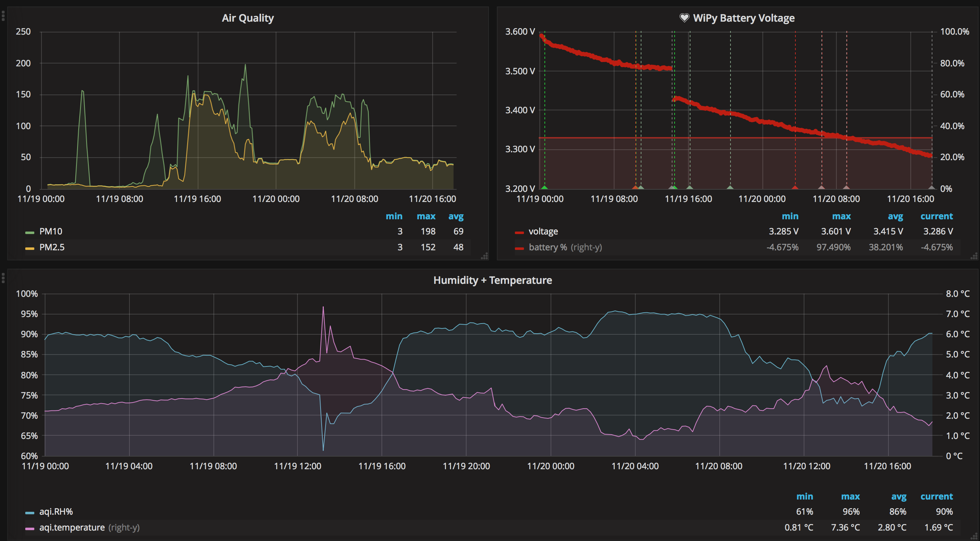
Task: Open color picker for aqi.temperature pink swatch
Action: 30,529
